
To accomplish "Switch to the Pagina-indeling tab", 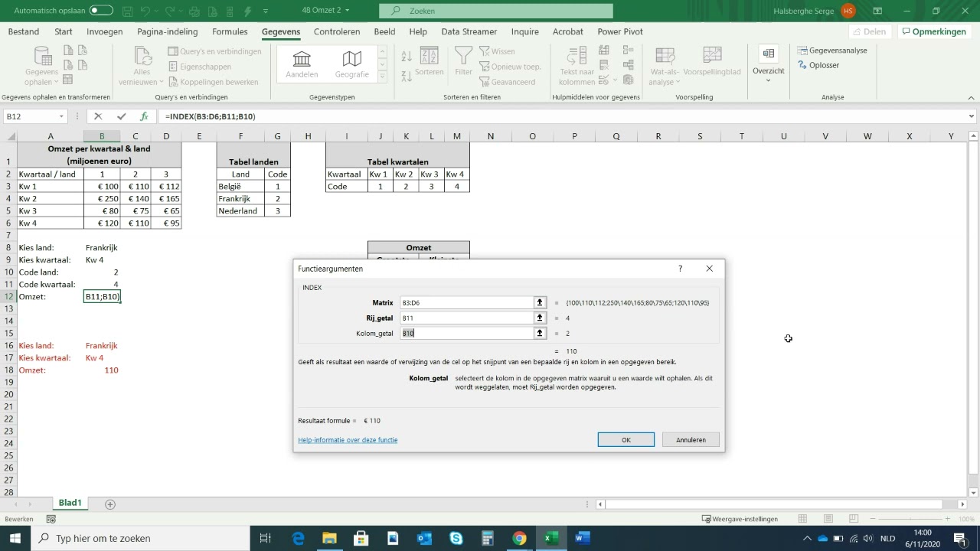I will (168, 31).
